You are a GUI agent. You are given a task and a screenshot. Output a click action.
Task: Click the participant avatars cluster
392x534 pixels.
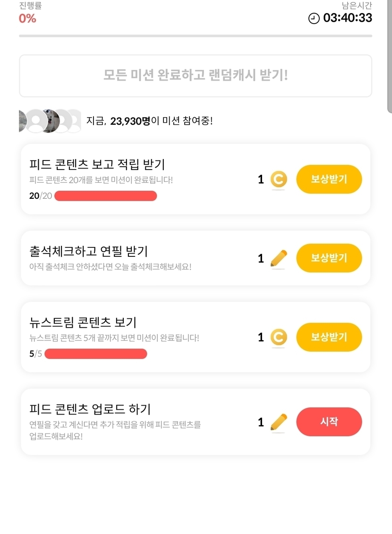pos(50,121)
